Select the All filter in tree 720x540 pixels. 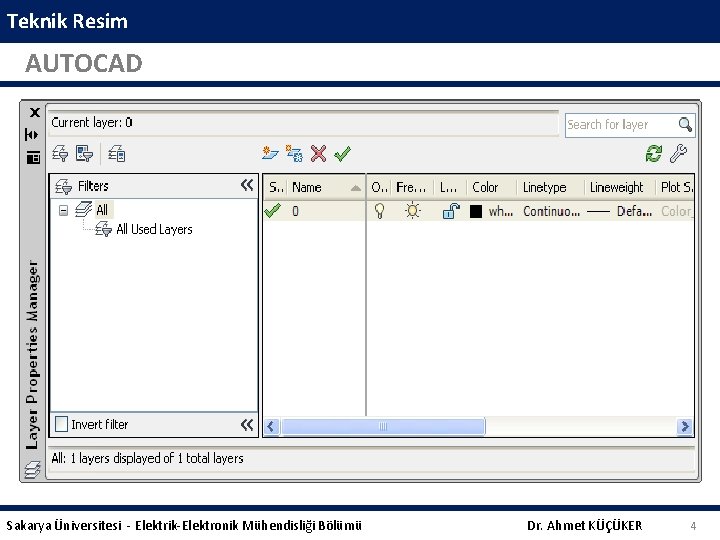(102, 210)
